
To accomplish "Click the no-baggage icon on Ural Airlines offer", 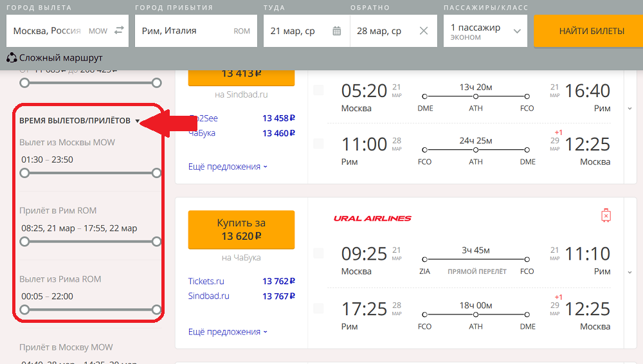I will (606, 215).
